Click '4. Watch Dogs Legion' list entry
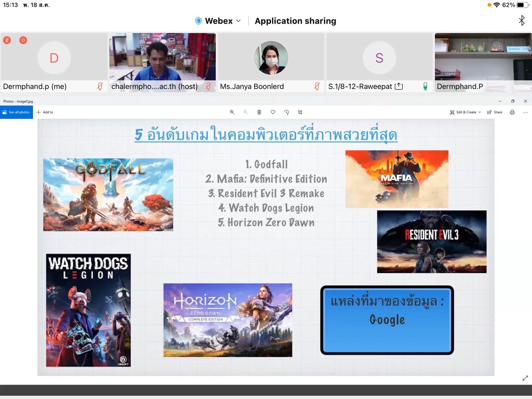The height and width of the screenshot is (399, 532). 266,208
